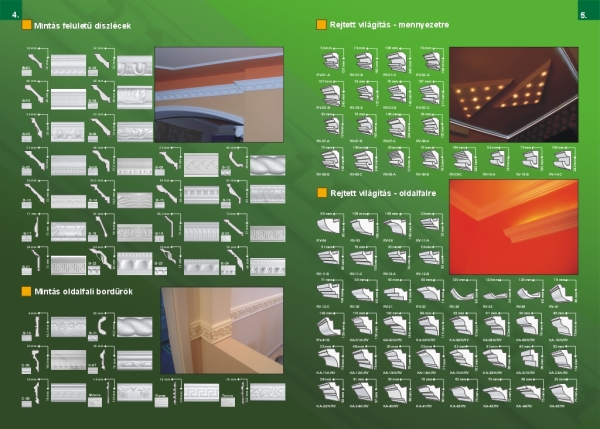Select the RV-41 side wall profile

(x=562, y=293)
